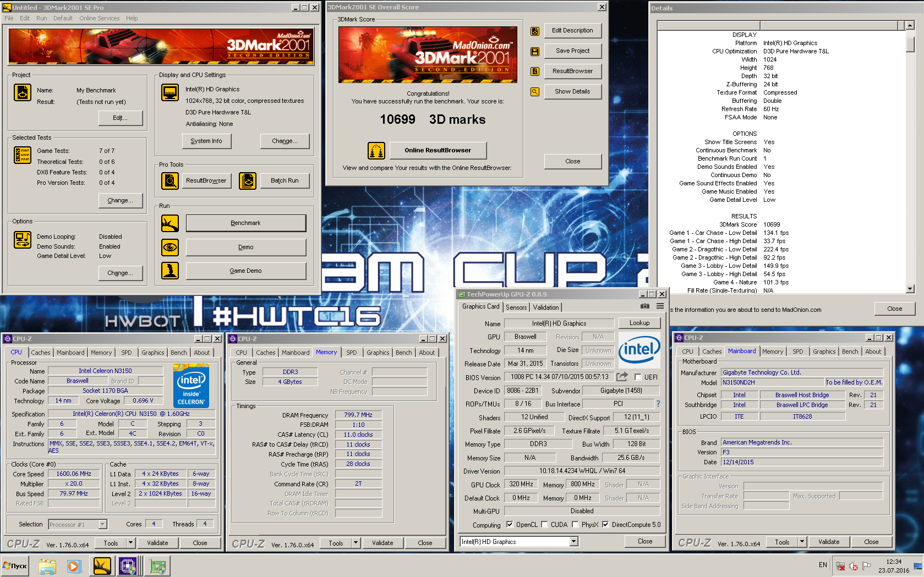Click the ResultBrowser magnifier icon in Pro Tools

coord(170,180)
